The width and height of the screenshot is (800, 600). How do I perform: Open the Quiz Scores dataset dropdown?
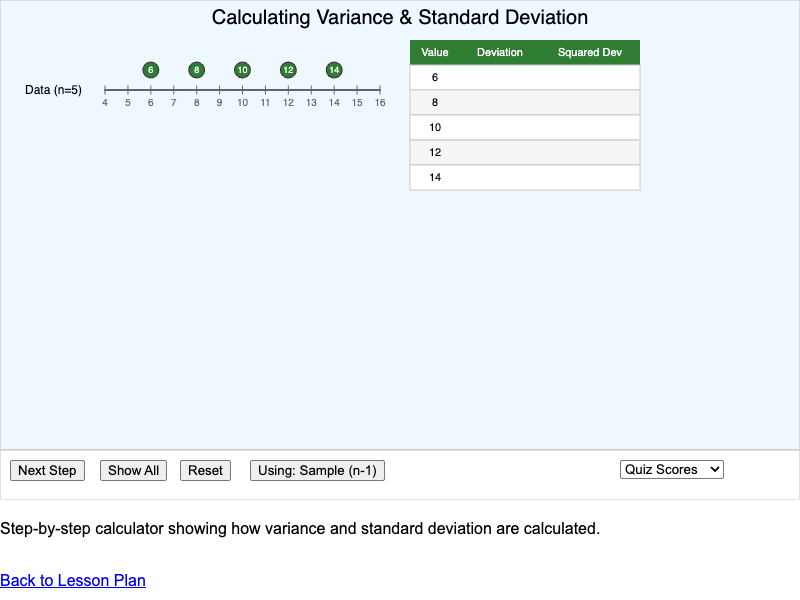pyautogui.click(x=671, y=468)
